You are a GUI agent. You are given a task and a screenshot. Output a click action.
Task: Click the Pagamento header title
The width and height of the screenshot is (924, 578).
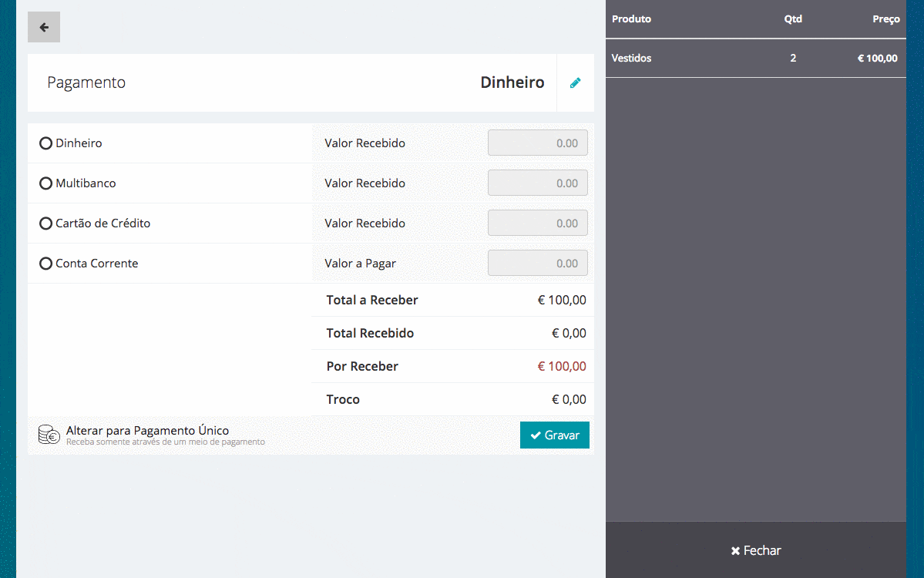coord(86,83)
